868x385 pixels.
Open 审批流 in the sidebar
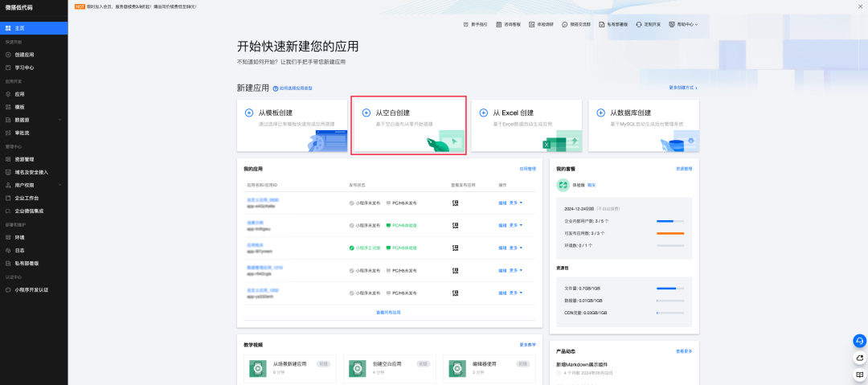click(x=34, y=133)
